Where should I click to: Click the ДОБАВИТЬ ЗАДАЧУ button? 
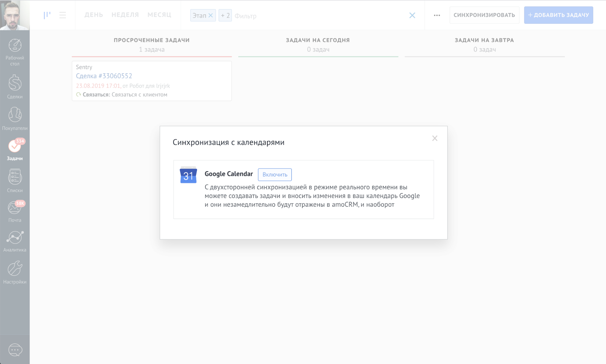pyautogui.click(x=558, y=15)
